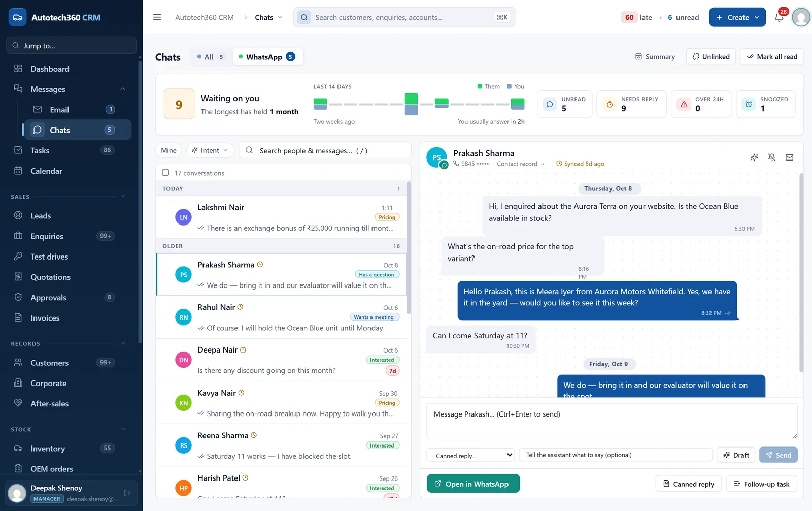
Task: Open the Create button dropdown
Action: click(737, 17)
